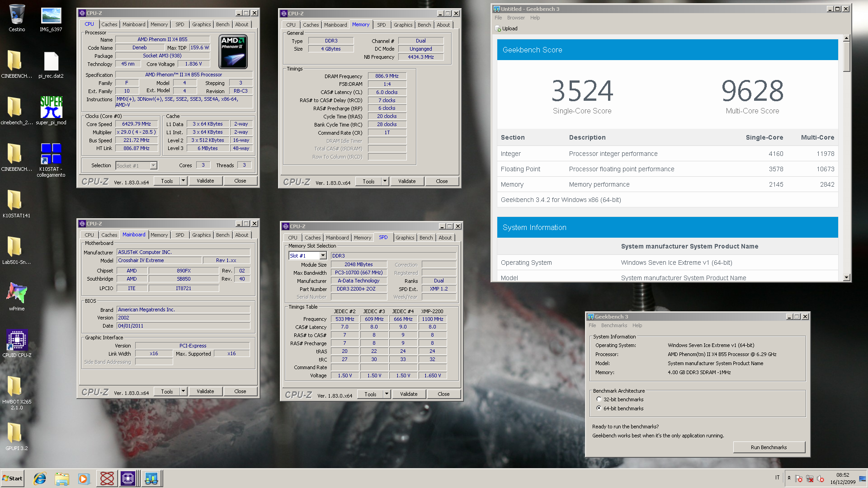Click the Geekbench results scrollbar thumb

[847, 57]
